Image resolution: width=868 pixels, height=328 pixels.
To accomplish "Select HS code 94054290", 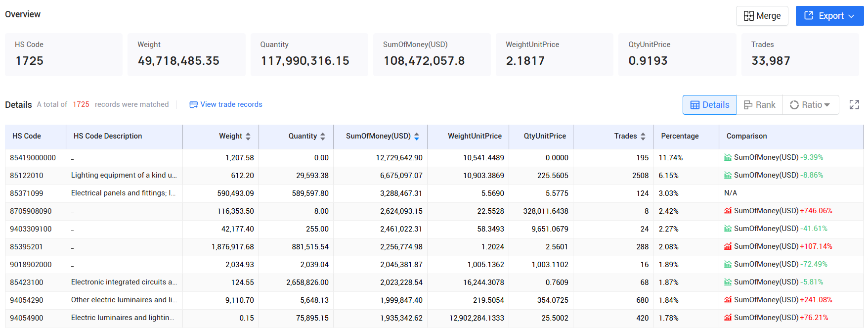I will click(x=27, y=300).
